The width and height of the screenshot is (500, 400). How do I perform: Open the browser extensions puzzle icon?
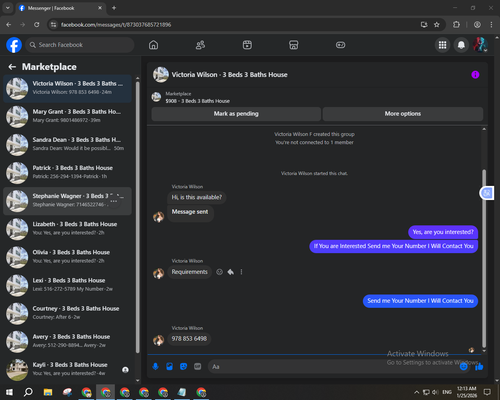[x=456, y=25]
